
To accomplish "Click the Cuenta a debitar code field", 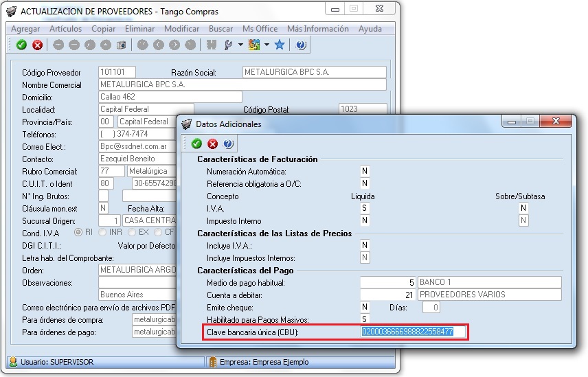I will tap(388, 295).
